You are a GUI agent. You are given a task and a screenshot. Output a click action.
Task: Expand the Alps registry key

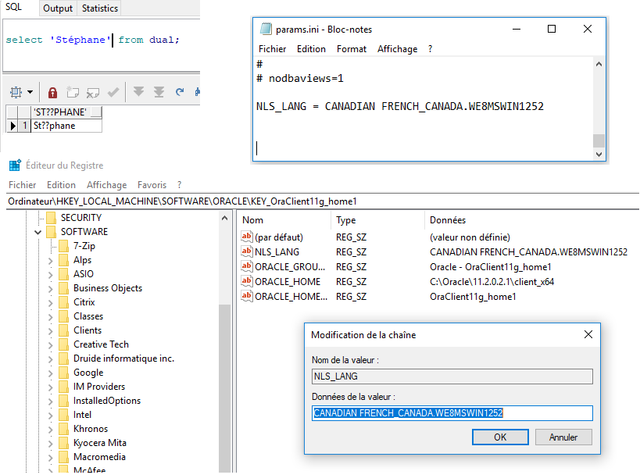pyautogui.click(x=50, y=260)
